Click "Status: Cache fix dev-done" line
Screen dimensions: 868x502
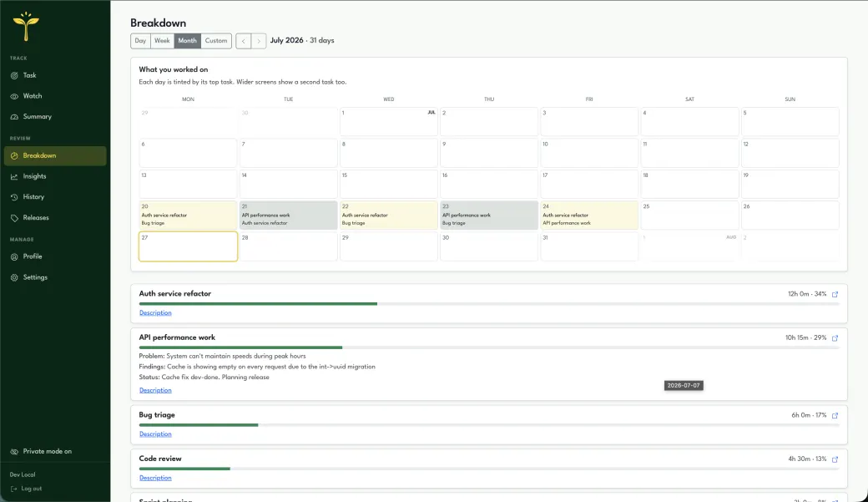click(x=204, y=378)
